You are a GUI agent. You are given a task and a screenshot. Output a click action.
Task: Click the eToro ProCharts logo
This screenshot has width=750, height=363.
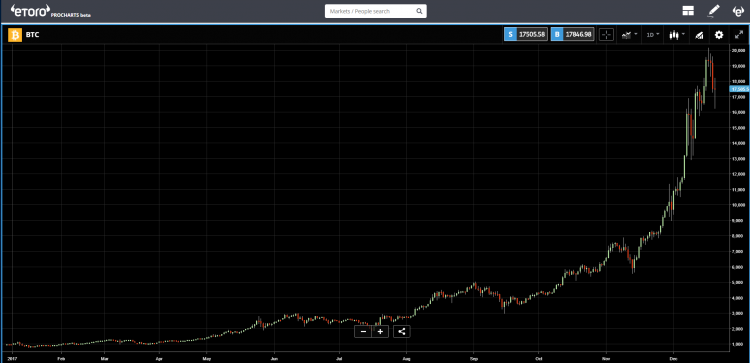tap(51, 11)
